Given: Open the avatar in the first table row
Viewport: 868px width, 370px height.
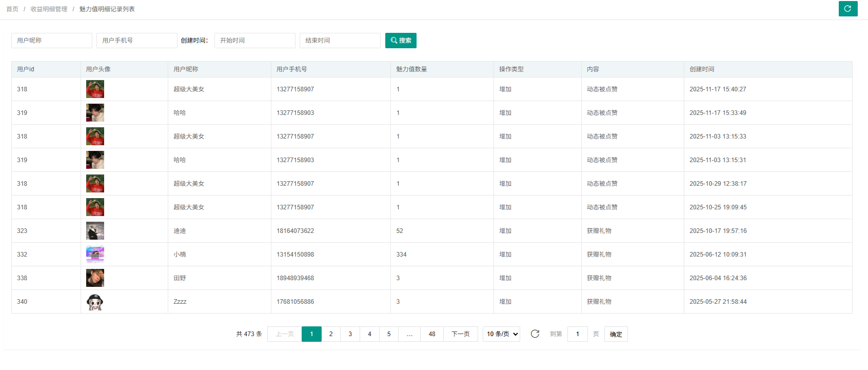Looking at the screenshot, I should coord(95,89).
